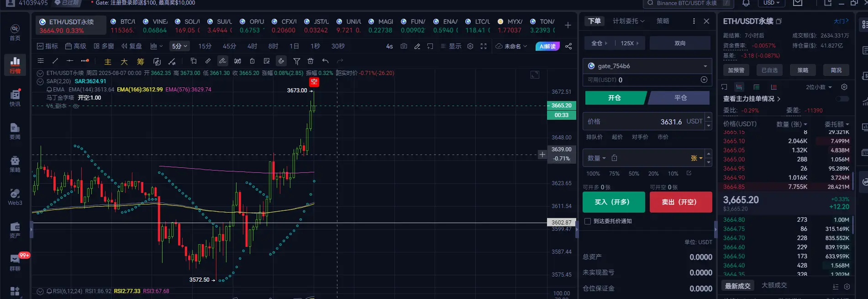
Task: Take a chart screenshot with camera icon
Action: 404,46
